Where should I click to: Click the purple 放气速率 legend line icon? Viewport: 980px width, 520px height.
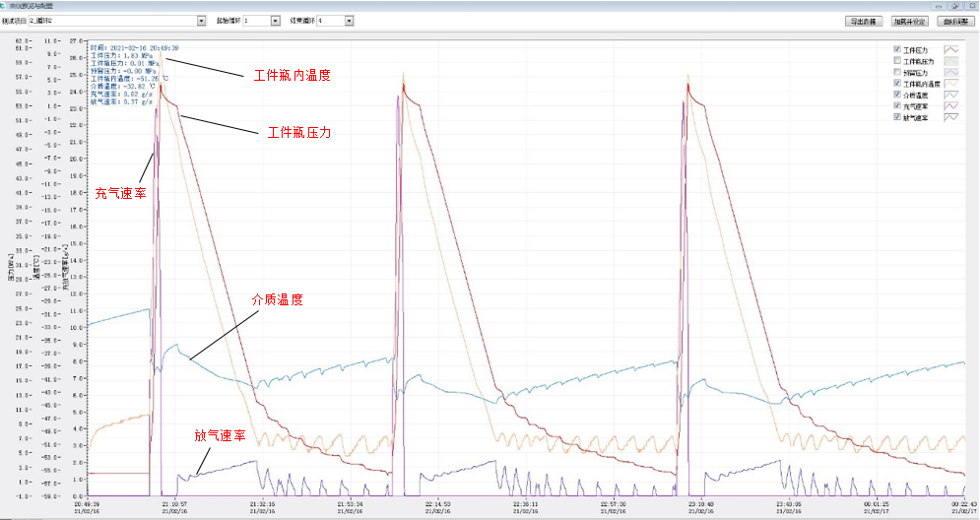[x=951, y=117]
